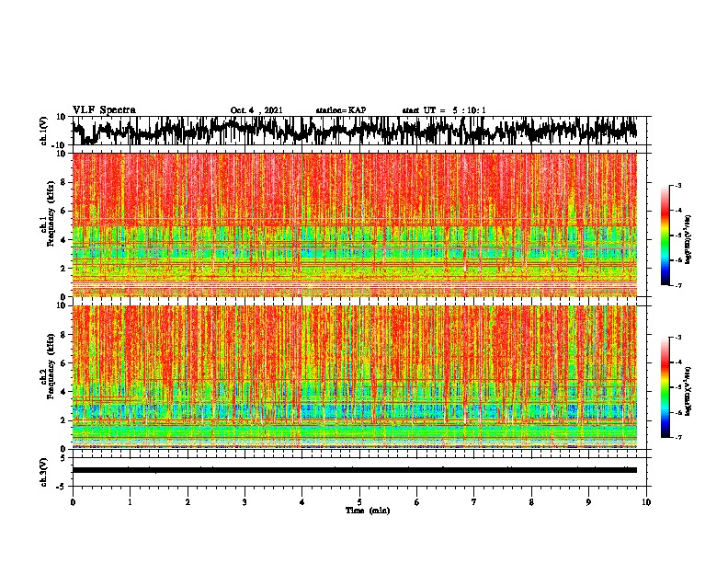Click the "-3" label on ch.1 color bar
The image size is (728, 563).
coord(677,186)
